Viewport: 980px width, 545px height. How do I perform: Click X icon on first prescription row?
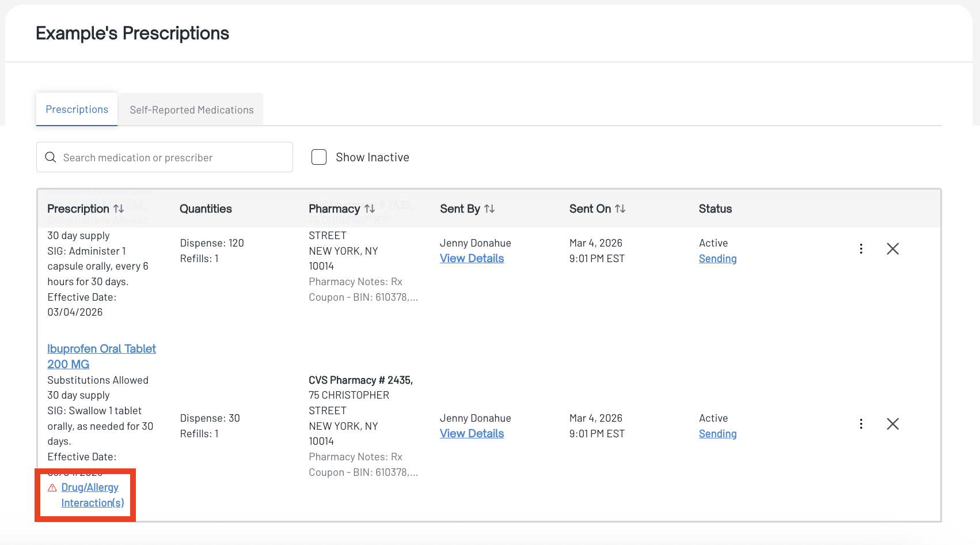(892, 249)
